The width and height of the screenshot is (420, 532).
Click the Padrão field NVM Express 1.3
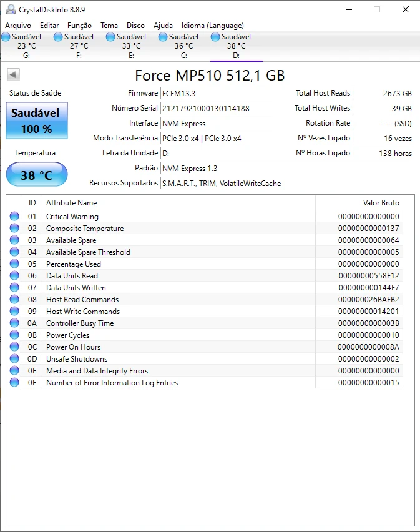pyautogui.click(x=287, y=169)
